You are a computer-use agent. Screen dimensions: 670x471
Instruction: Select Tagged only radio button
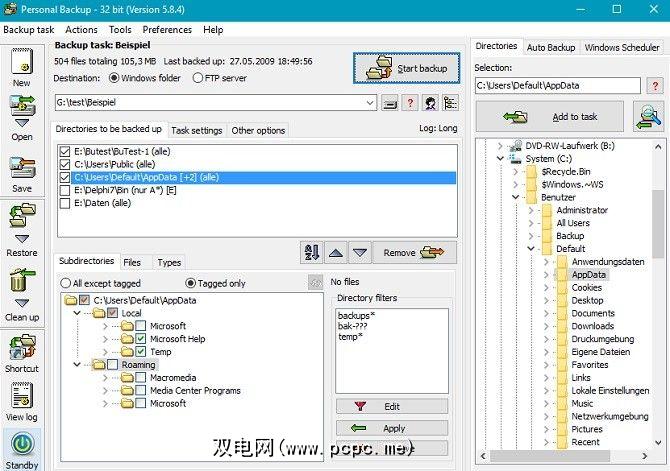191,283
